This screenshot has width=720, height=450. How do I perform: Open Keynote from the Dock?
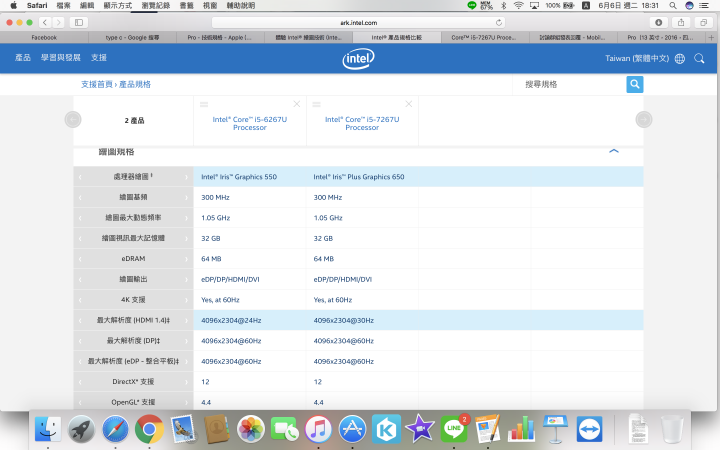(555, 429)
